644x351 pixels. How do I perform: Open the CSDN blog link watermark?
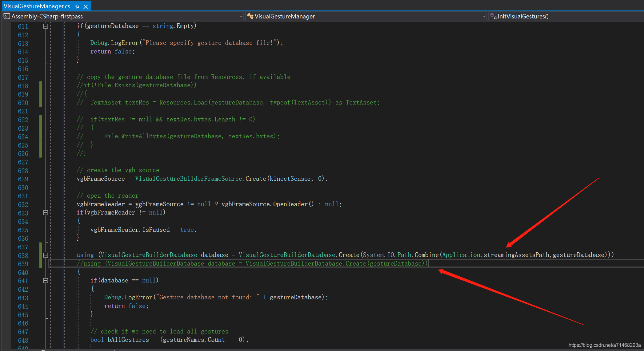[604, 345]
